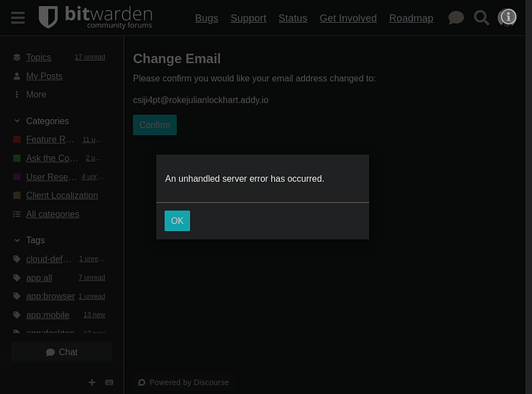Screen dimensions: 532x394
Task: Open Feature Requests category link
Action: [50, 139]
